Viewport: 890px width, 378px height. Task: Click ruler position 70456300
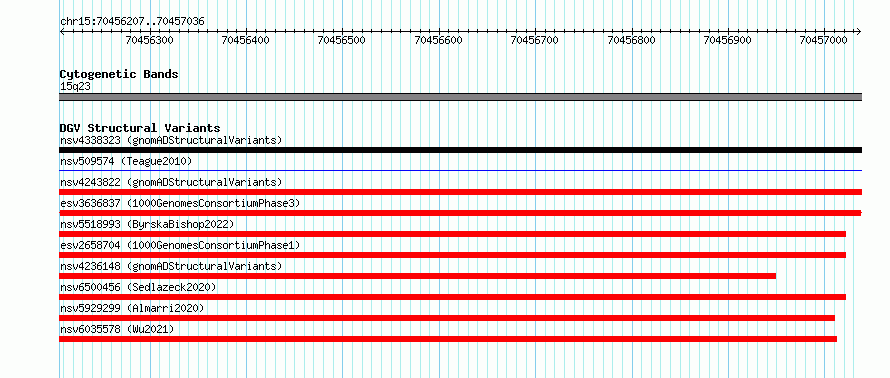150,40
